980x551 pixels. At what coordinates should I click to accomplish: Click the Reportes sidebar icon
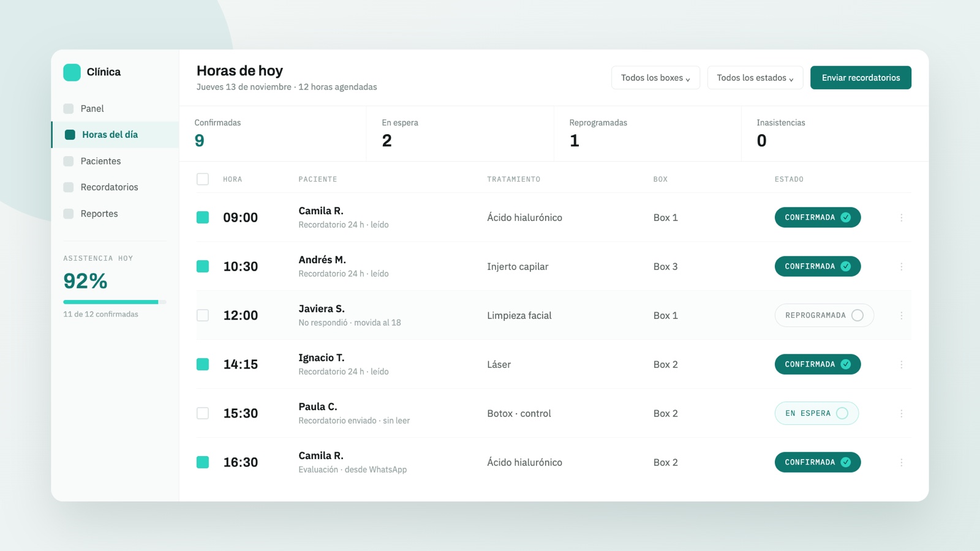tap(69, 214)
